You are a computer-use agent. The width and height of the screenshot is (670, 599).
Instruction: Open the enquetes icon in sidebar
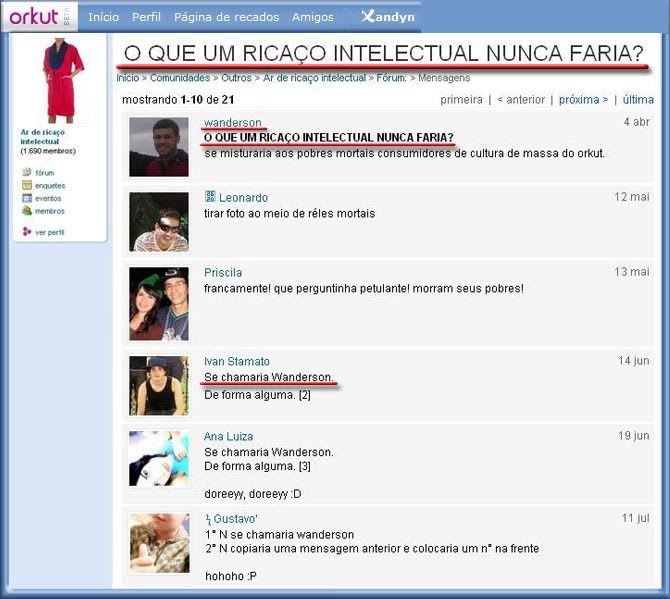coord(27,186)
